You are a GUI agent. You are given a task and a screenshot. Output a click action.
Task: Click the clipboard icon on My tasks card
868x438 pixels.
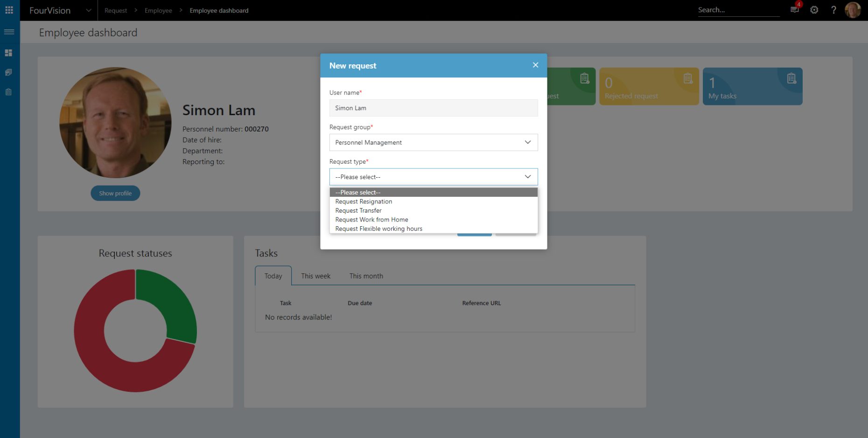click(x=791, y=78)
